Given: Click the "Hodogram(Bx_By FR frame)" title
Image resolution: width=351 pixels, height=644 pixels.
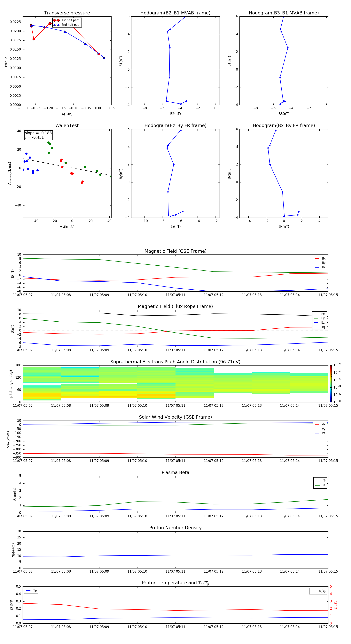Looking at the screenshot, I should click(284, 125).
